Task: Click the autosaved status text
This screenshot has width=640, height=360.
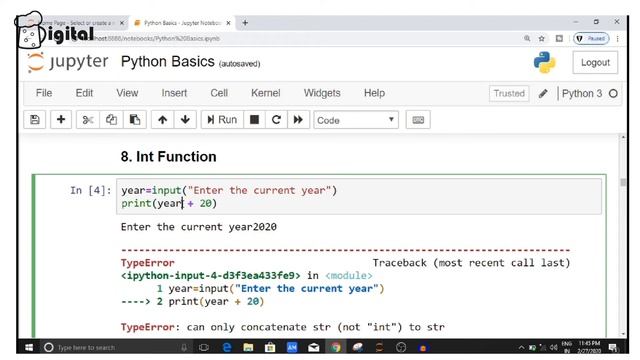Action: 240,64
